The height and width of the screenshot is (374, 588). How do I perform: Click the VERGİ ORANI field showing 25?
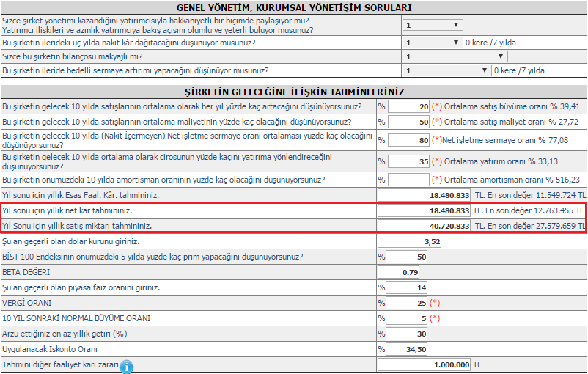pos(406,303)
